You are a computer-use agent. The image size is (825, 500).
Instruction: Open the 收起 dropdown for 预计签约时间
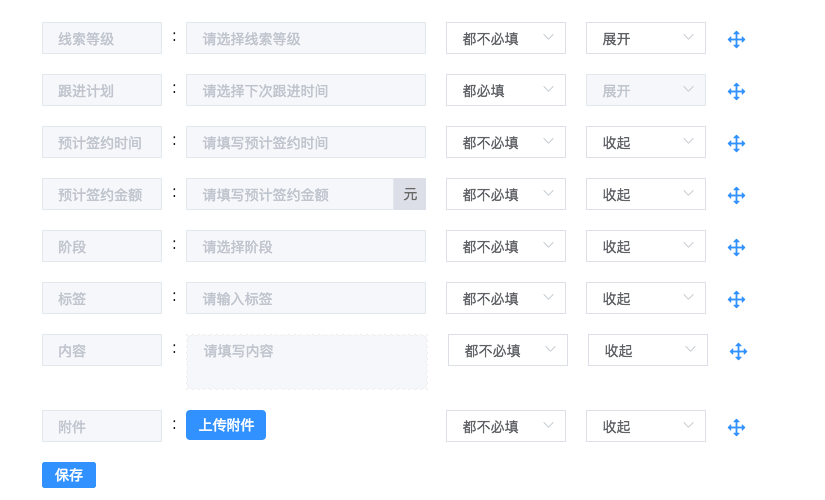(x=646, y=142)
